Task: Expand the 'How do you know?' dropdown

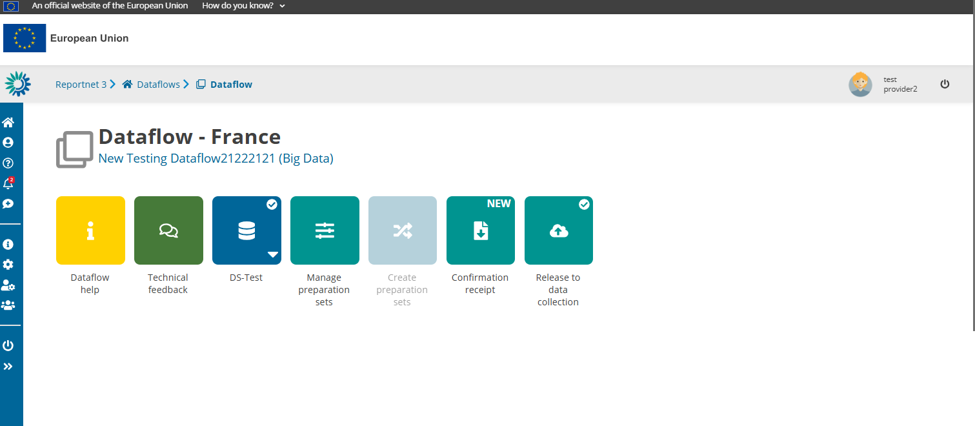Action: 244,6
